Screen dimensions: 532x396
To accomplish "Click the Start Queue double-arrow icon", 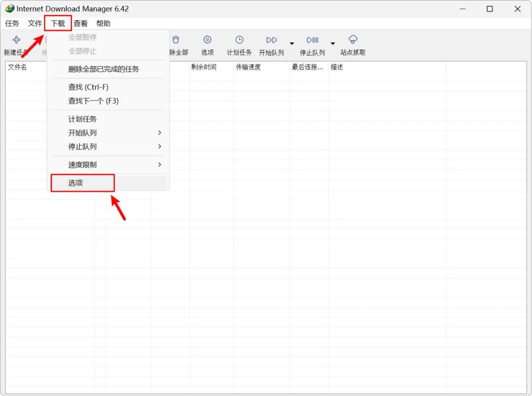I will pyautogui.click(x=271, y=40).
